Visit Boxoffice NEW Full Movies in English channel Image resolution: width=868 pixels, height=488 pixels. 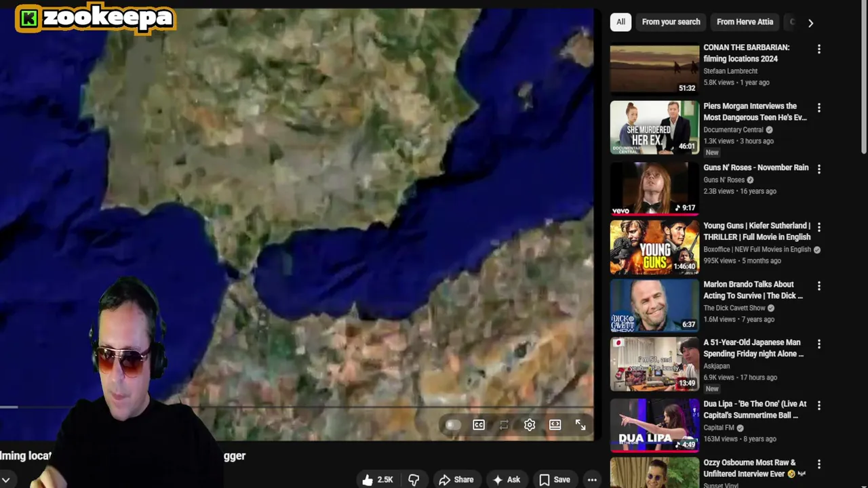tap(757, 249)
